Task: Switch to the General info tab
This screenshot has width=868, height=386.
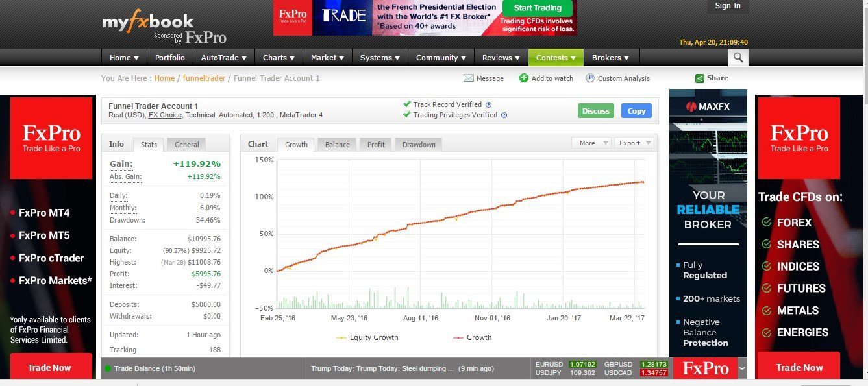Action: 187,145
